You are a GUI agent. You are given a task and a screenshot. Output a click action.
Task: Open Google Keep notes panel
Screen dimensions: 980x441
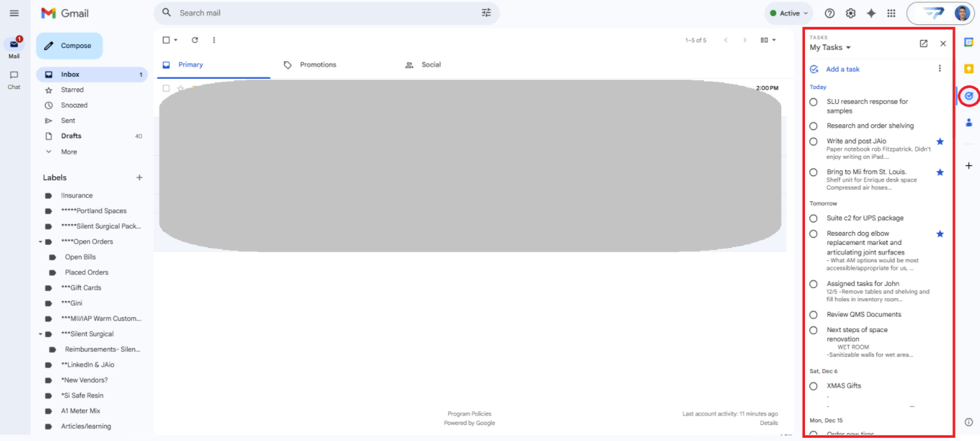pyautogui.click(x=968, y=68)
